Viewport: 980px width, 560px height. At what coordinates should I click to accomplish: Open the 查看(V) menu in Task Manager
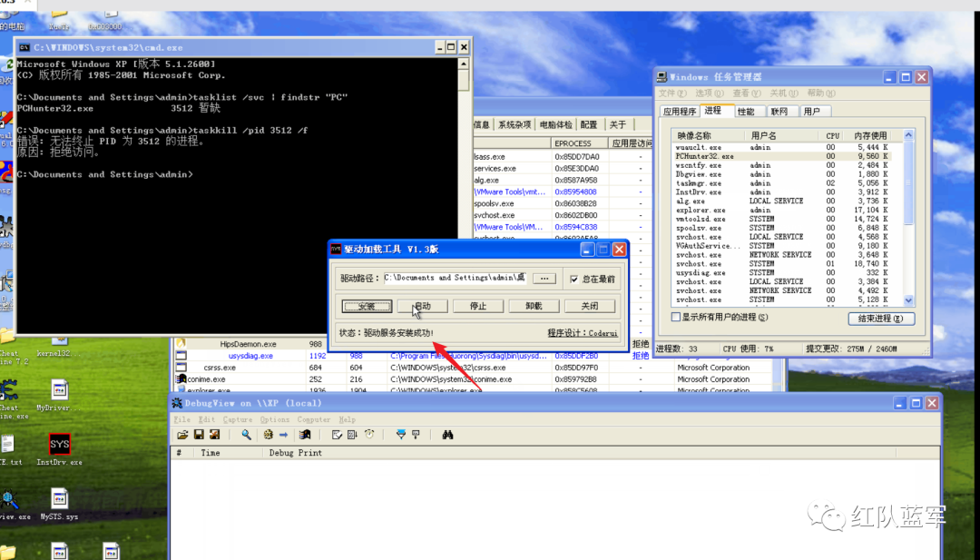pyautogui.click(x=747, y=93)
